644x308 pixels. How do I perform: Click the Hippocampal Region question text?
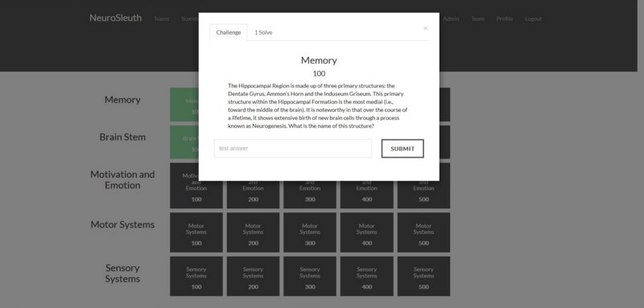pos(318,106)
